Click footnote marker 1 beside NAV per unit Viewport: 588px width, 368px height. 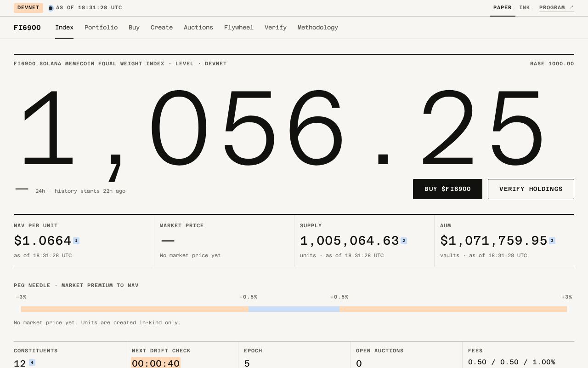point(76,241)
